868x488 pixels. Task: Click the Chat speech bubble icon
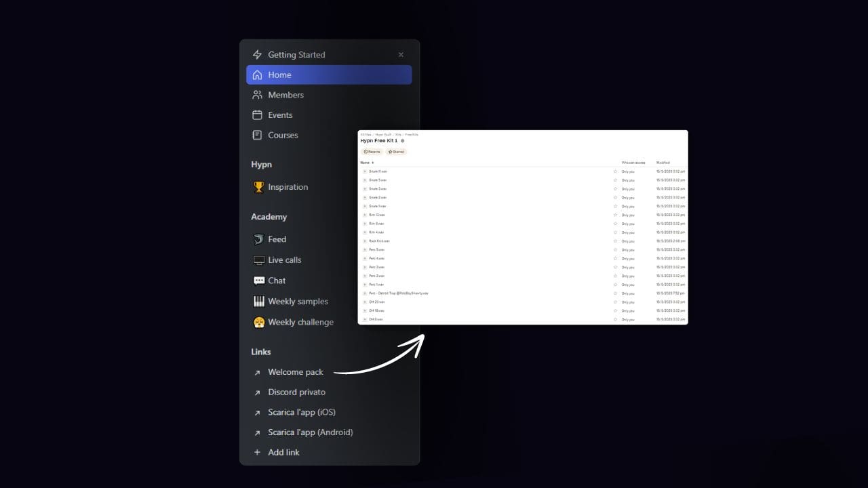pos(258,281)
